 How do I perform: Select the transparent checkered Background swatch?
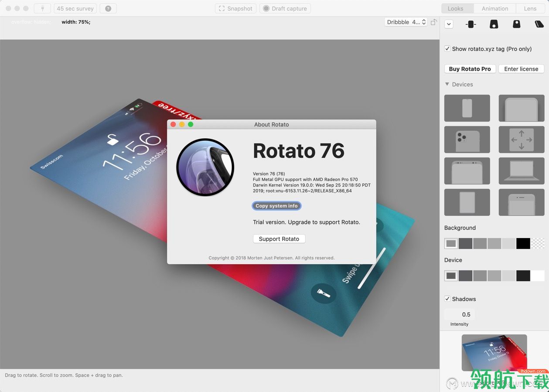538,243
